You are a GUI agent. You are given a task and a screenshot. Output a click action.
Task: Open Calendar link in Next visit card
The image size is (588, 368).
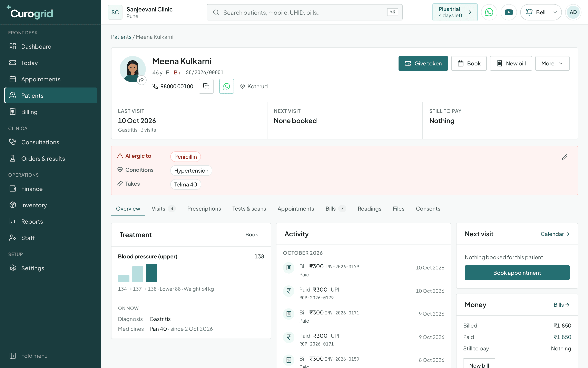[x=555, y=234]
